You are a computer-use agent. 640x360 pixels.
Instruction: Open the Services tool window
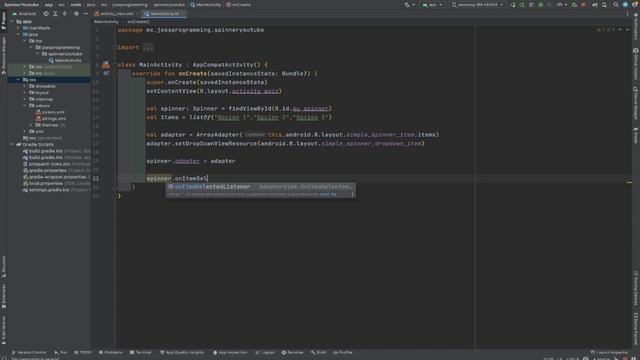[292, 352]
